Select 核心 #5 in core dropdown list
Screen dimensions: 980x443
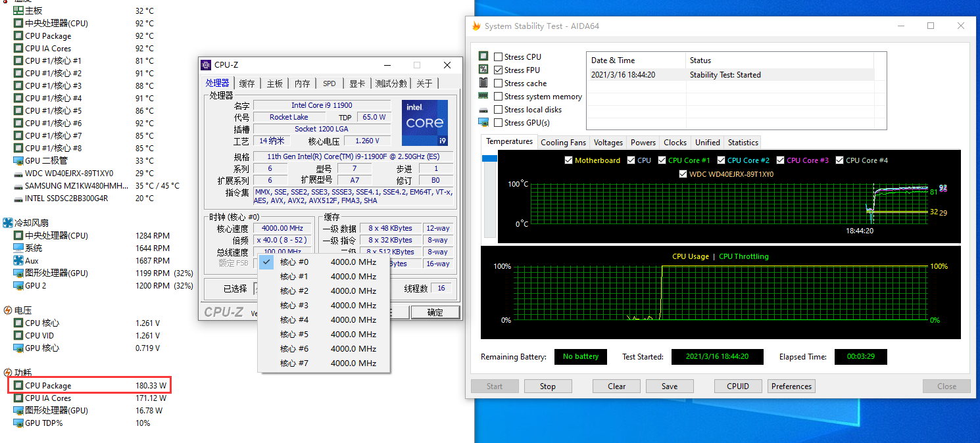coord(324,334)
